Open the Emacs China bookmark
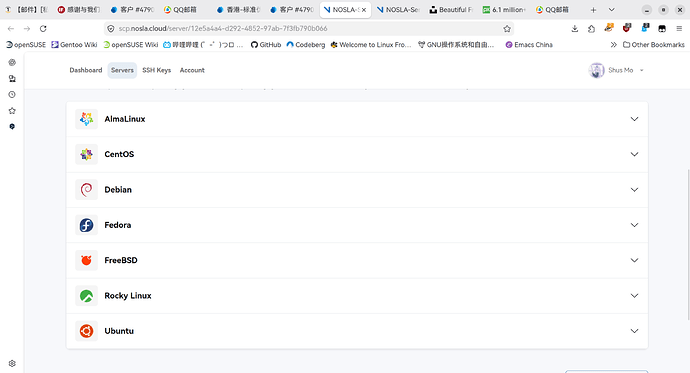Image resolution: width=690 pixels, height=373 pixels. pos(529,44)
